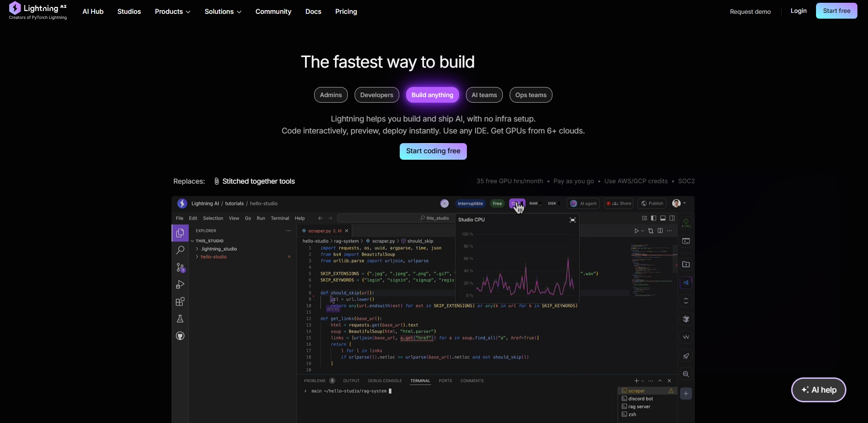Viewport: 868px width, 423px height.
Task: Open the Extensions icon in activity bar
Action: coord(180,301)
